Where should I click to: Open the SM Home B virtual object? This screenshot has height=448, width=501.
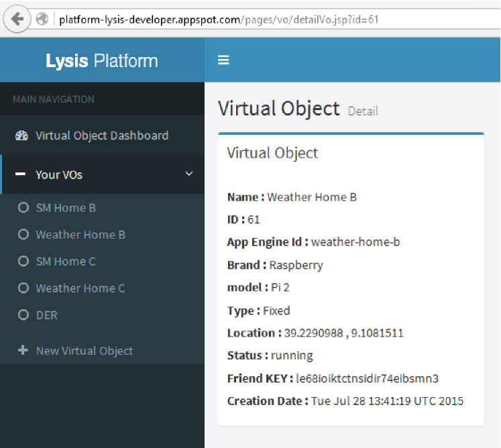(x=66, y=208)
